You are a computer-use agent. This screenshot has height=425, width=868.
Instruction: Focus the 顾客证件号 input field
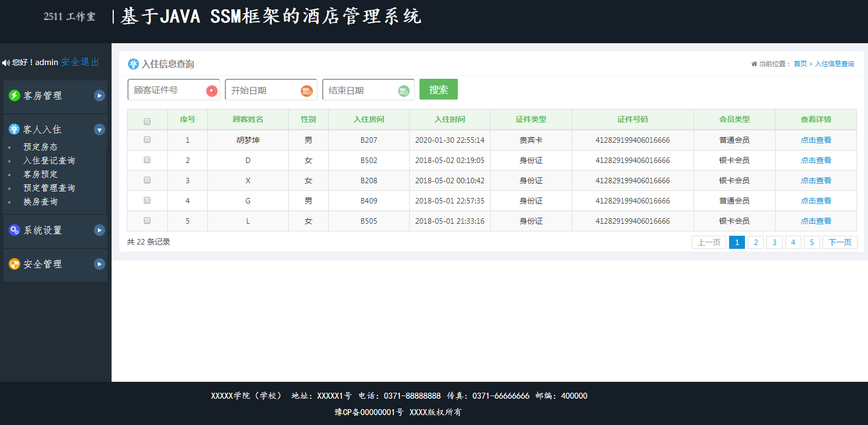tap(173, 90)
